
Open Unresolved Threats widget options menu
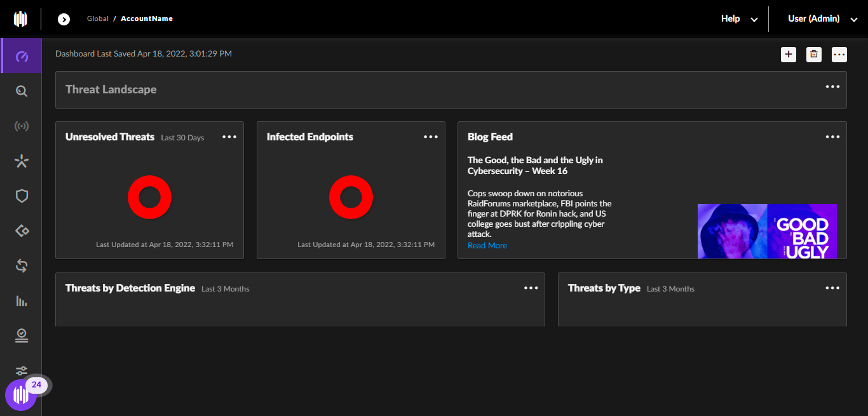tap(229, 137)
